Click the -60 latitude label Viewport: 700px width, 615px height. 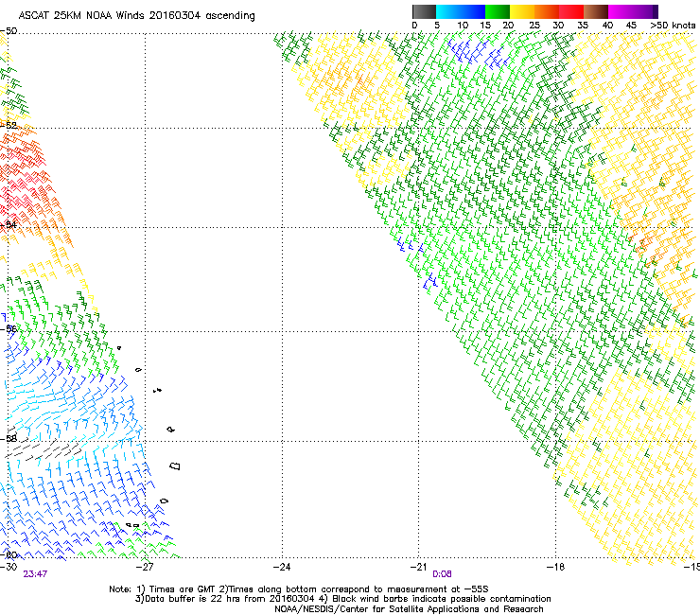9,554
